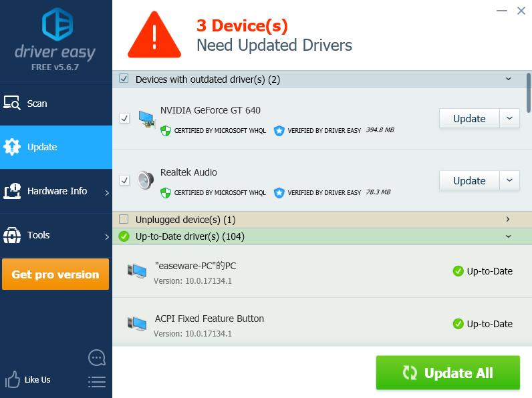The width and height of the screenshot is (532, 398).
Task: Open the feedback chat bubble icon
Action: (x=97, y=358)
